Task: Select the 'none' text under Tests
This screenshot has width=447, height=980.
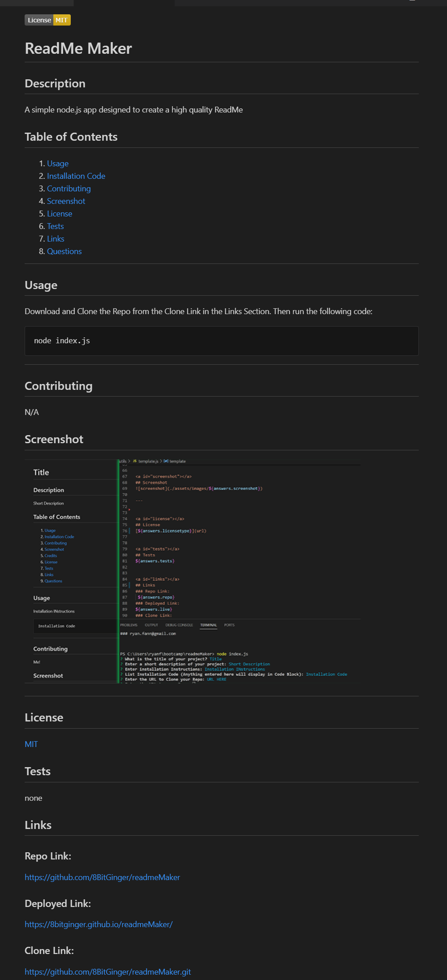Action: coord(34,798)
